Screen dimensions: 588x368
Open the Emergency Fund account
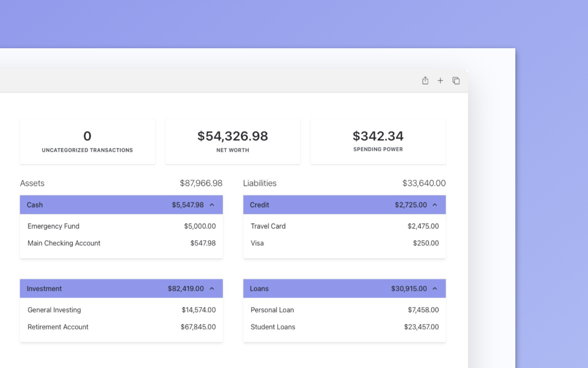click(121, 226)
